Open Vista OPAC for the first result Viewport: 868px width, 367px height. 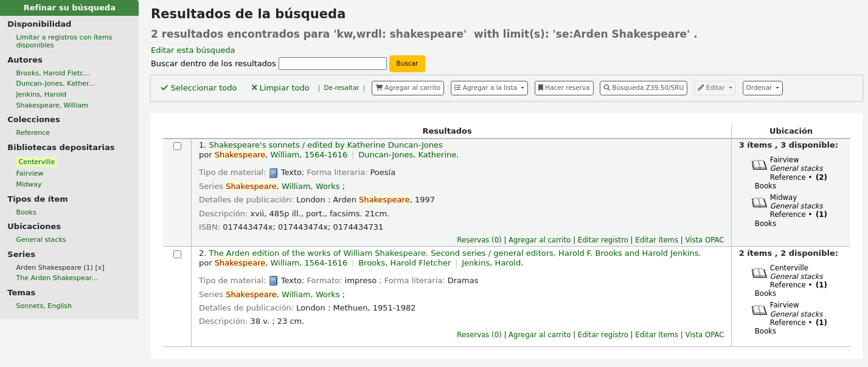point(704,239)
